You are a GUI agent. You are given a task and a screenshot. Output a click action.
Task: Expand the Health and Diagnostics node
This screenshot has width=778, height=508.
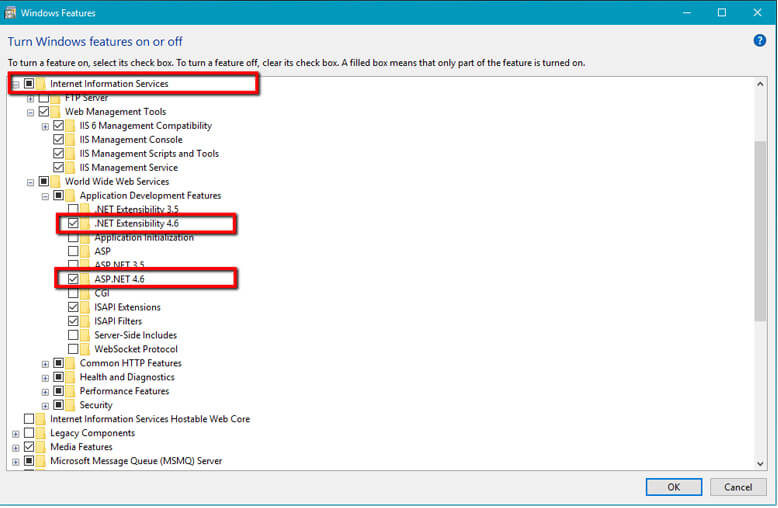[45, 378]
